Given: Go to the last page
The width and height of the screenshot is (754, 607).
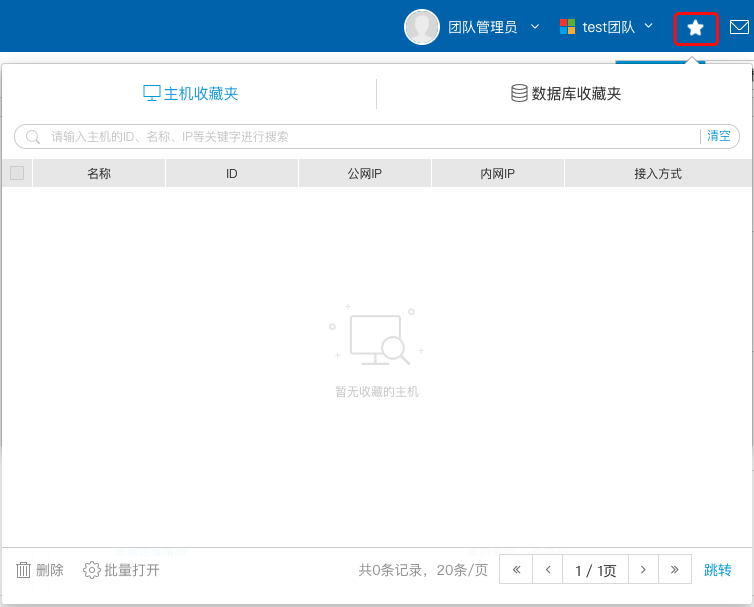Looking at the screenshot, I should pos(674,570).
